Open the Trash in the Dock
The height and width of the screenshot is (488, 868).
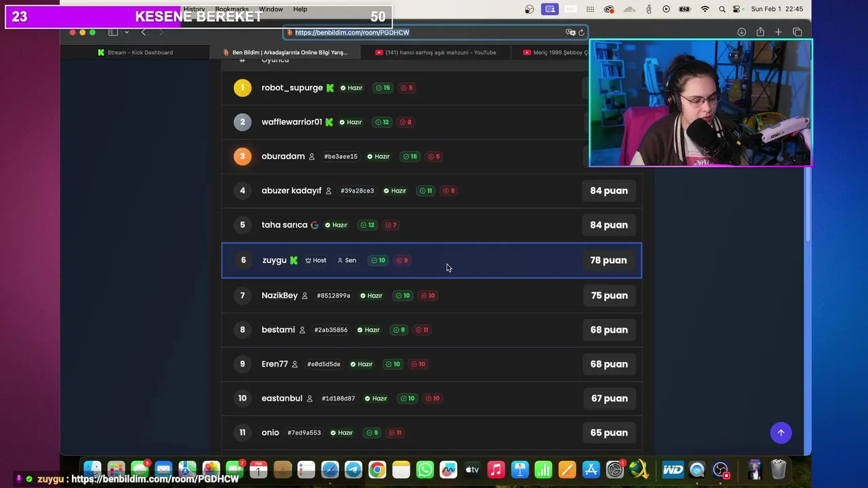coord(778,470)
